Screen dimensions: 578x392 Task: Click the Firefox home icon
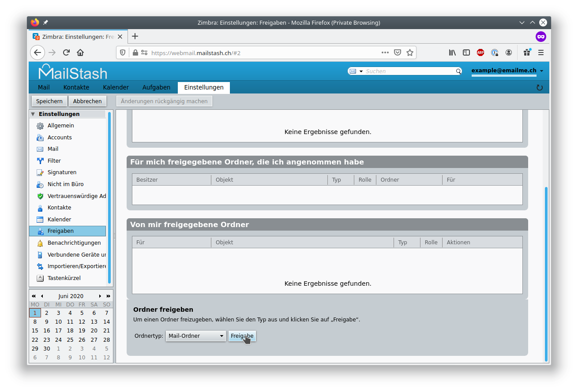pos(80,52)
